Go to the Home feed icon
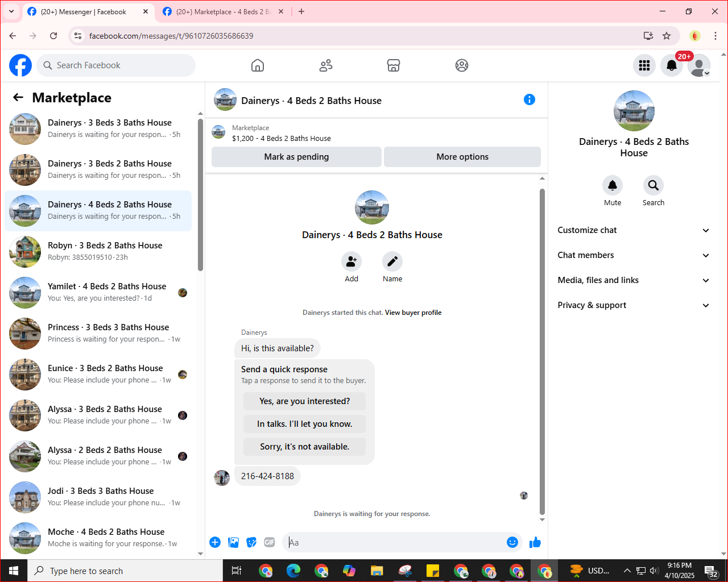Image resolution: width=728 pixels, height=582 pixels. [258, 65]
